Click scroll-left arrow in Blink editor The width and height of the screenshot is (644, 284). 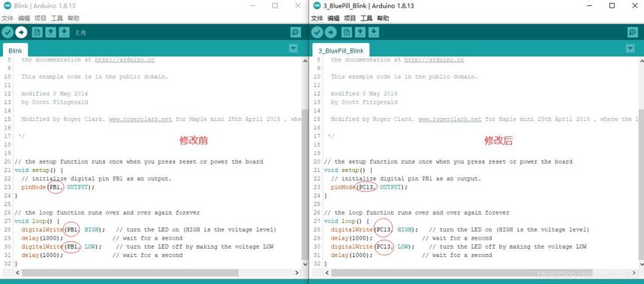click(x=17, y=273)
